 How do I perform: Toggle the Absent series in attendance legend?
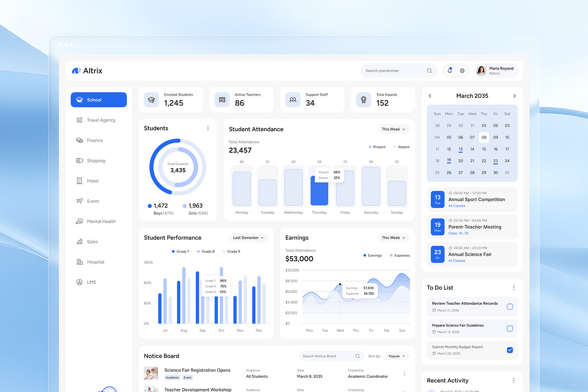(x=402, y=147)
